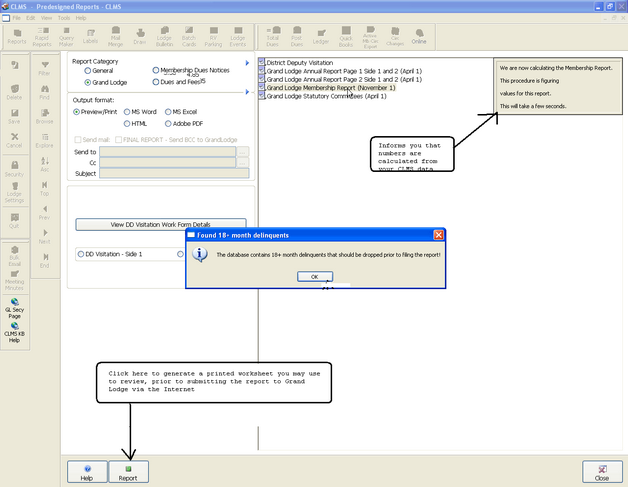Select the General report category
This screenshot has width=628, height=487.
pos(89,71)
